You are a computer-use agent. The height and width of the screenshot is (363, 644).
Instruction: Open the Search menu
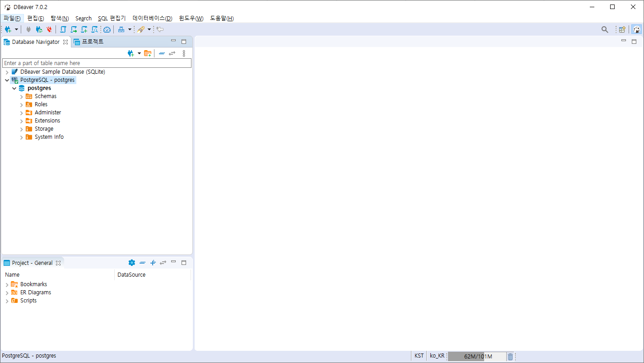(x=84, y=19)
